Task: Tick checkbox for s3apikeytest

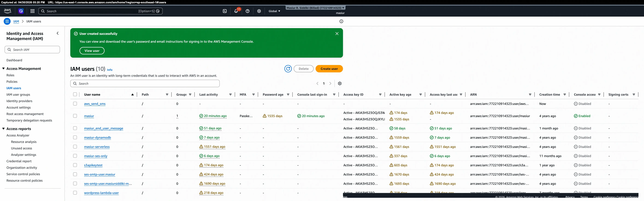Action: tap(75, 165)
